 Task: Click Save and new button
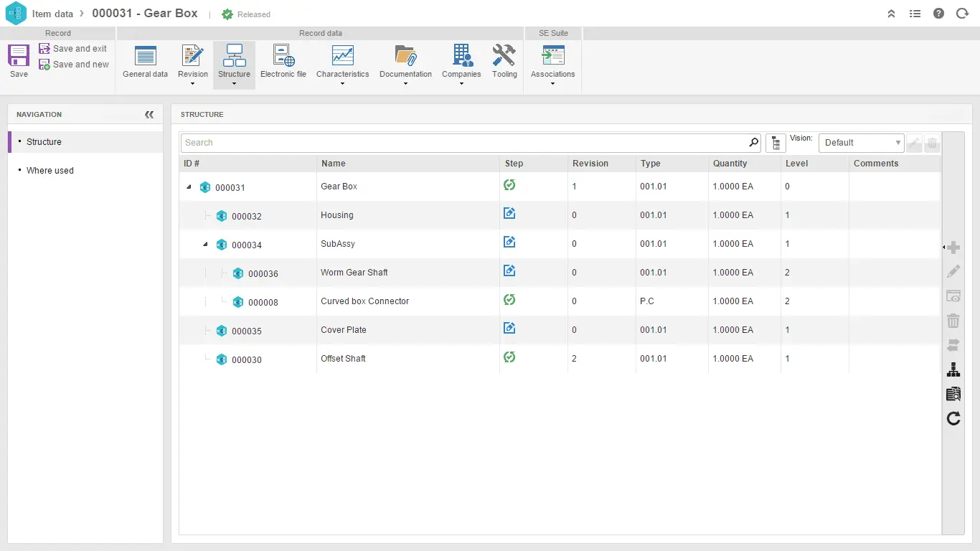74,65
